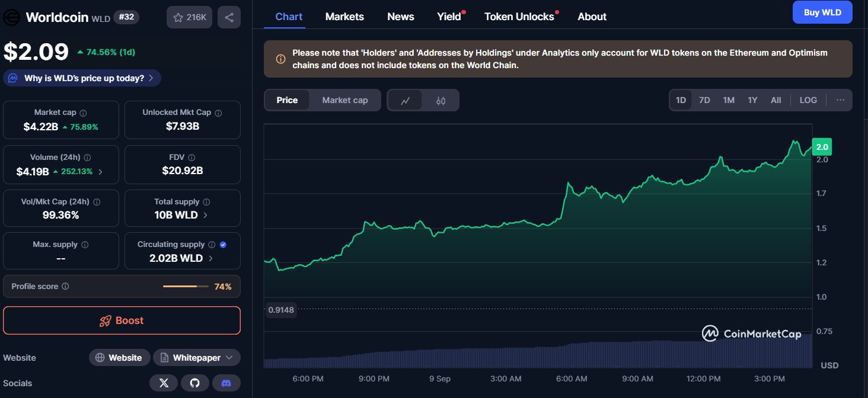Click the 74% profile score value
The width and height of the screenshot is (868, 398).
tap(223, 286)
